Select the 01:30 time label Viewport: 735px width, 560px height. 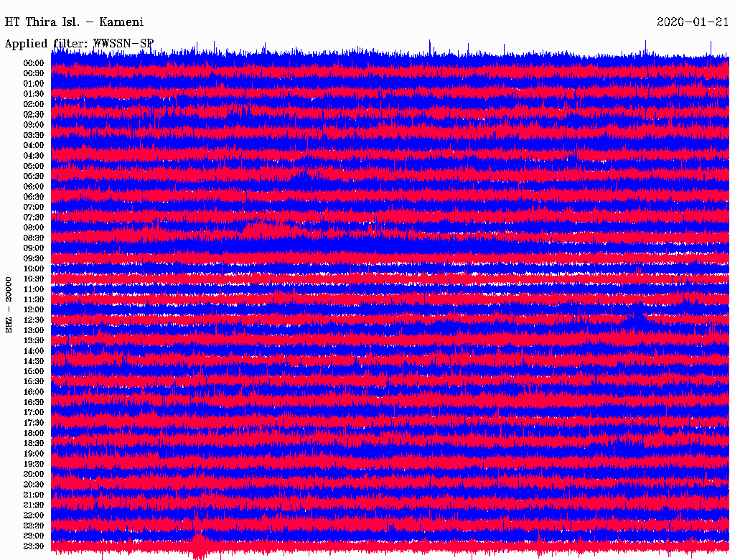pyautogui.click(x=34, y=94)
